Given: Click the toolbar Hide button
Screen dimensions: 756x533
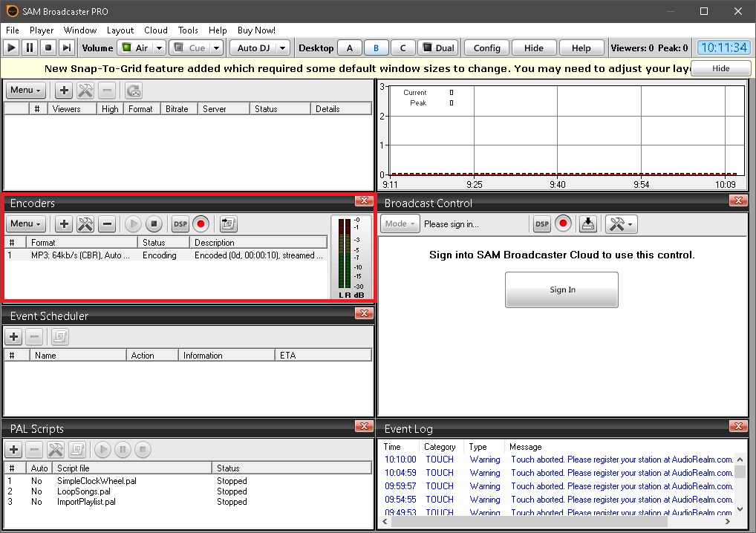Looking at the screenshot, I should 534,48.
